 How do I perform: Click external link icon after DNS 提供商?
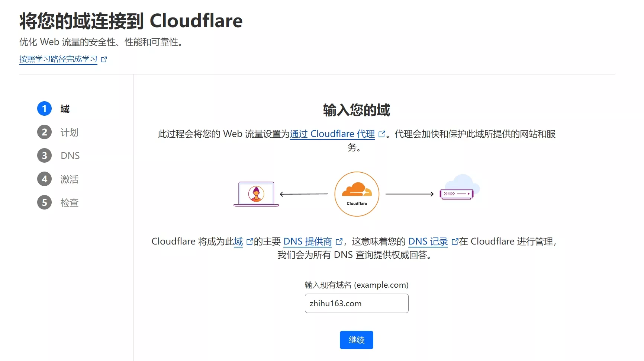pyautogui.click(x=339, y=242)
